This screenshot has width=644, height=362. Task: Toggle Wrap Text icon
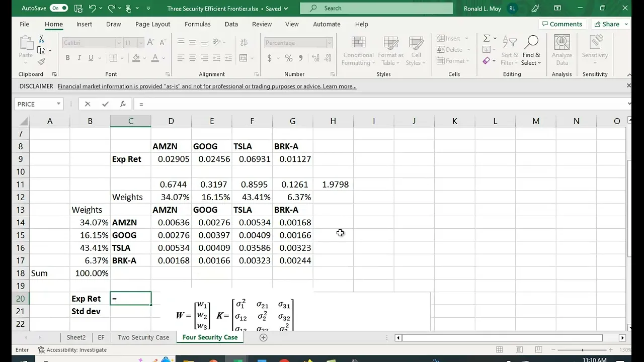244,42
